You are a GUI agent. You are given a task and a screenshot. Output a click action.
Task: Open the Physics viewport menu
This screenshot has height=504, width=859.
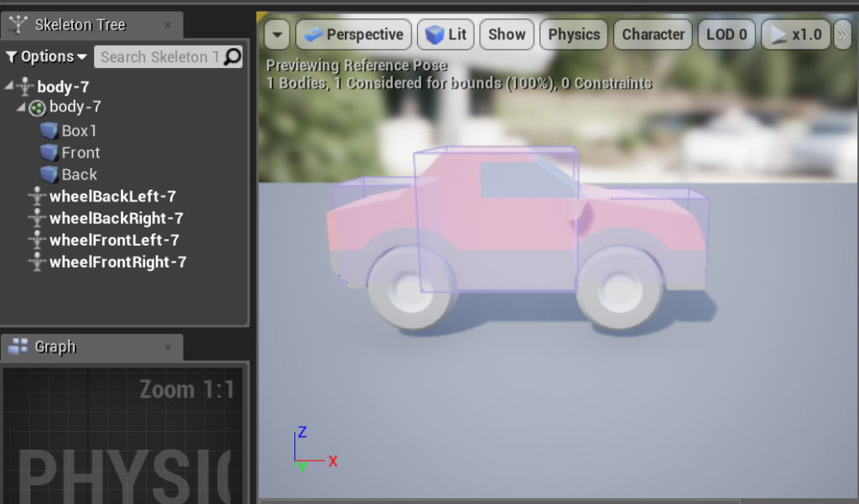pos(574,35)
